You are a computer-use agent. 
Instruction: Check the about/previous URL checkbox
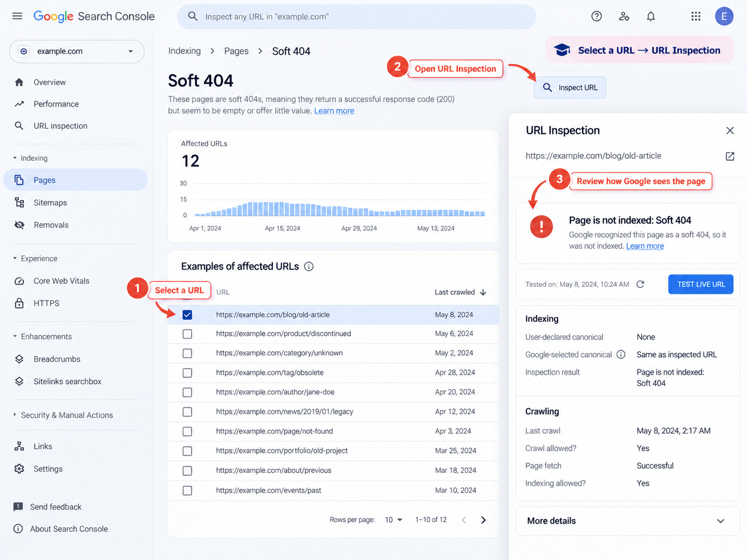coord(187,471)
